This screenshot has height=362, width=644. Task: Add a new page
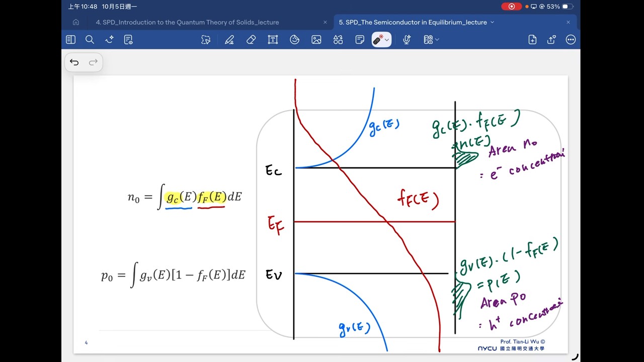point(532,40)
